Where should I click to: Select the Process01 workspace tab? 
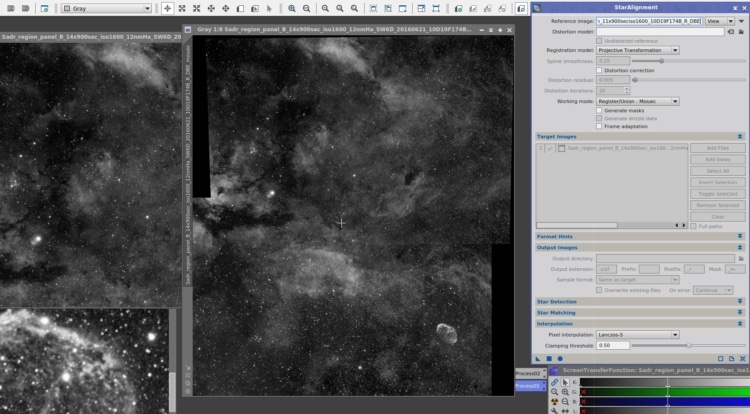click(x=530, y=386)
